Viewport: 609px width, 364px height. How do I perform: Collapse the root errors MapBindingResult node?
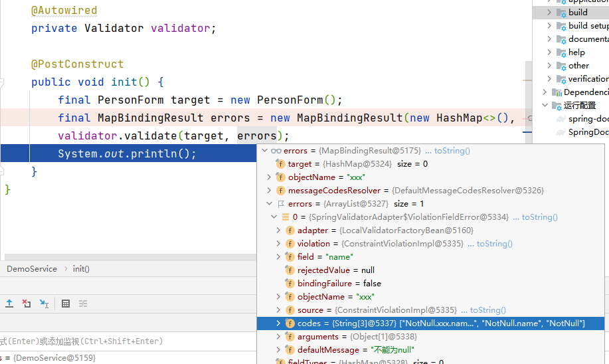264,150
